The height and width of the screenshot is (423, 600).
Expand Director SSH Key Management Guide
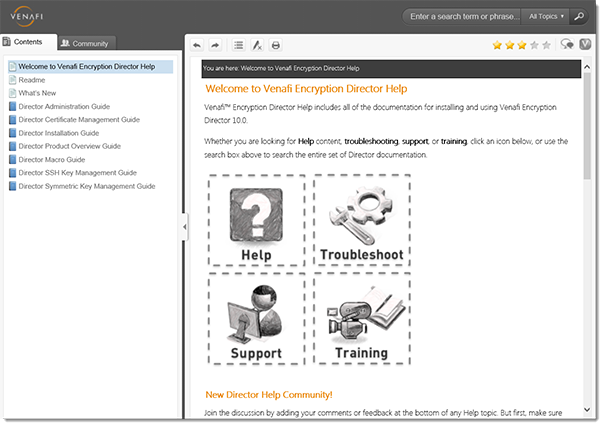pos(78,173)
